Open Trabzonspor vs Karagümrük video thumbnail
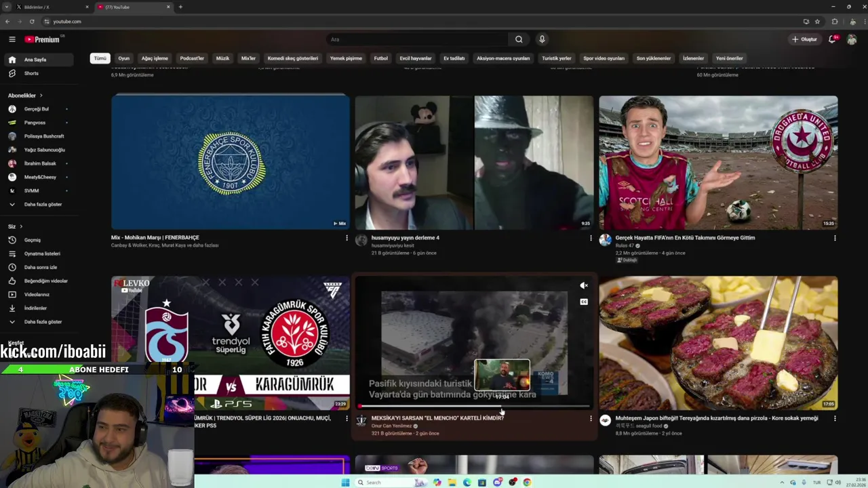Viewport: 868px width, 488px height. (x=231, y=343)
